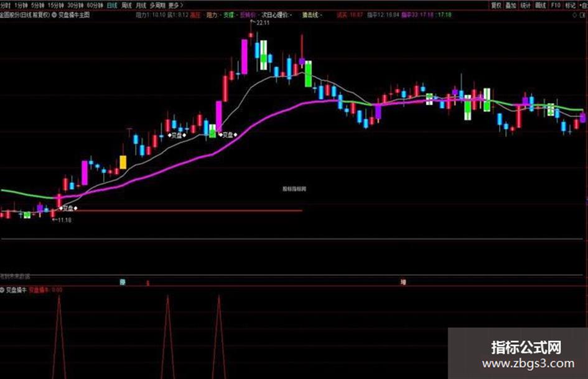
Task: Open sub-chart indicator settings icon
Action: coord(2,289)
